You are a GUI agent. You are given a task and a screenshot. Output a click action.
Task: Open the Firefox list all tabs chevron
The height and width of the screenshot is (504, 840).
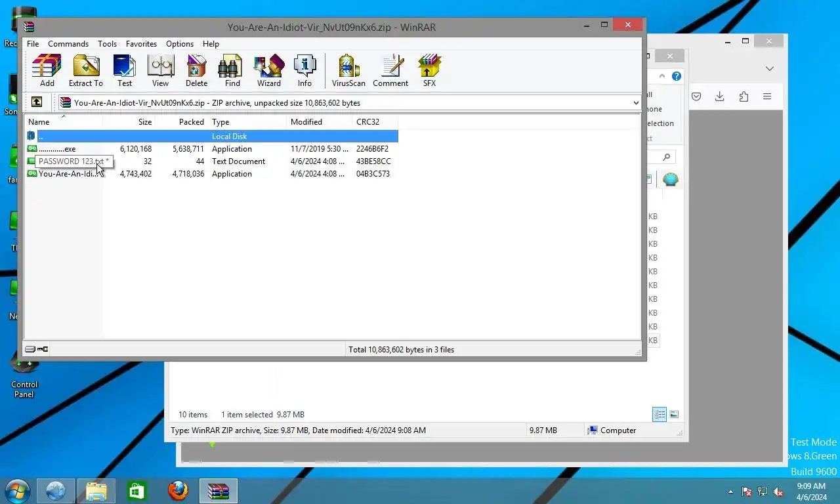tap(770, 68)
